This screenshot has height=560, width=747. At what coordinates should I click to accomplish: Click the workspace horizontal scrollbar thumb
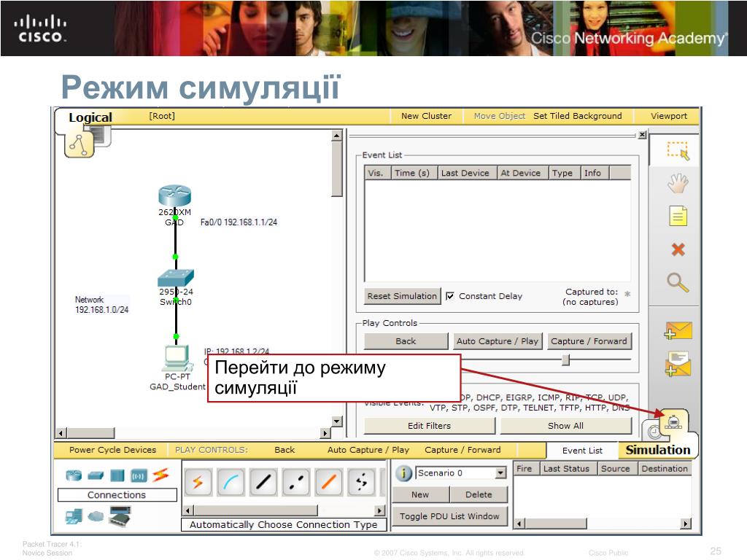click(x=90, y=433)
